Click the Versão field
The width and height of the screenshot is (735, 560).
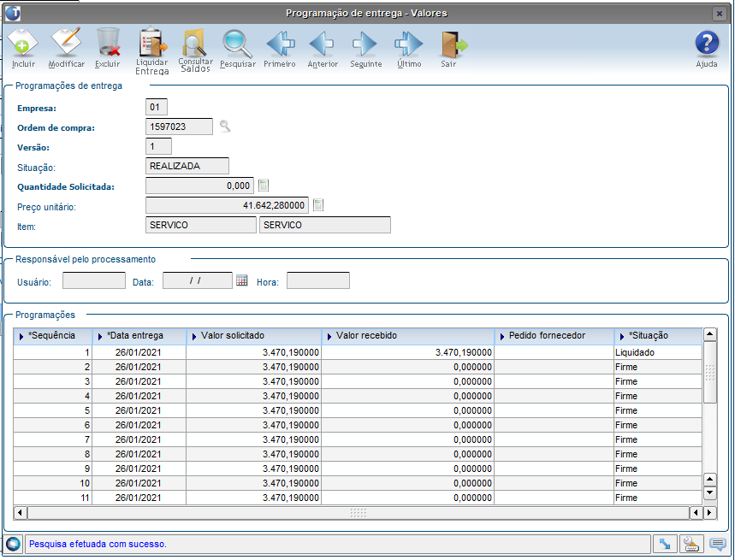point(158,146)
